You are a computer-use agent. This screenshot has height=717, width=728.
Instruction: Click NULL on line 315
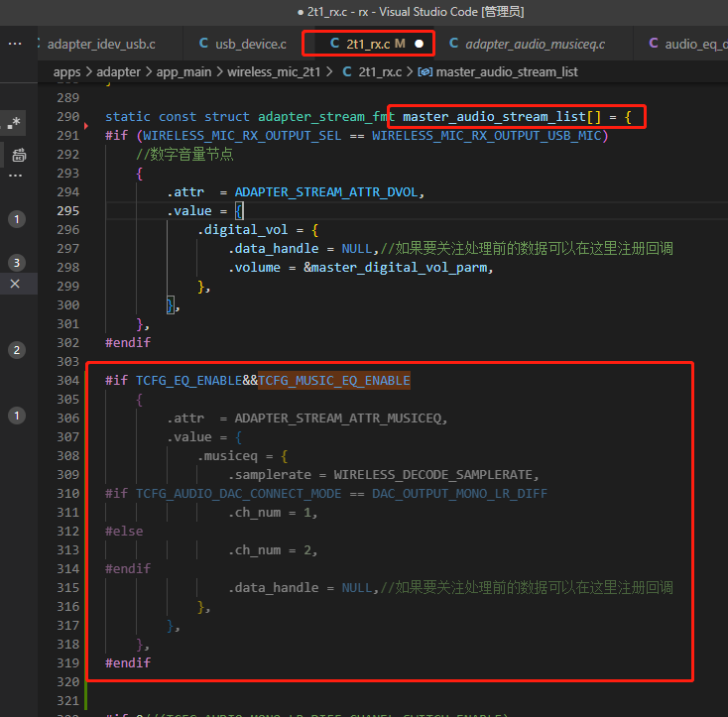tap(357, 588)
